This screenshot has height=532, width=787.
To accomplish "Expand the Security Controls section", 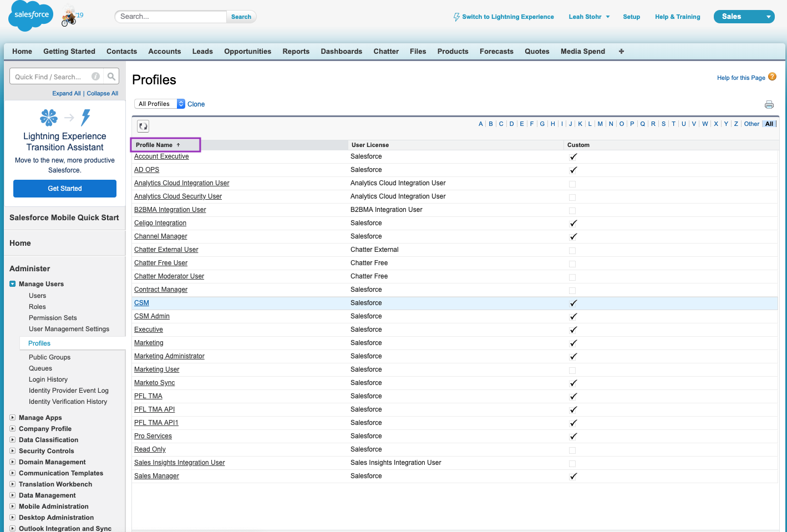I will (13, 451).
